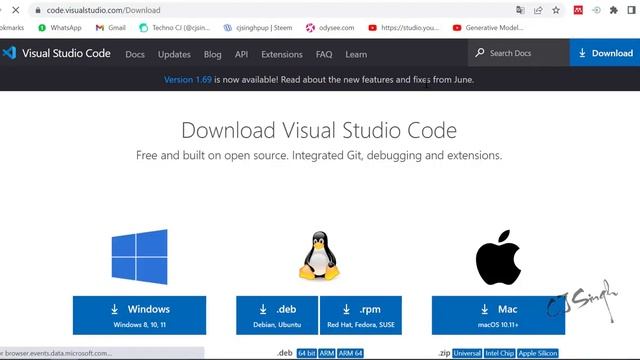Download the .rpm package
The image size is (640, 360).
(361, 315)
